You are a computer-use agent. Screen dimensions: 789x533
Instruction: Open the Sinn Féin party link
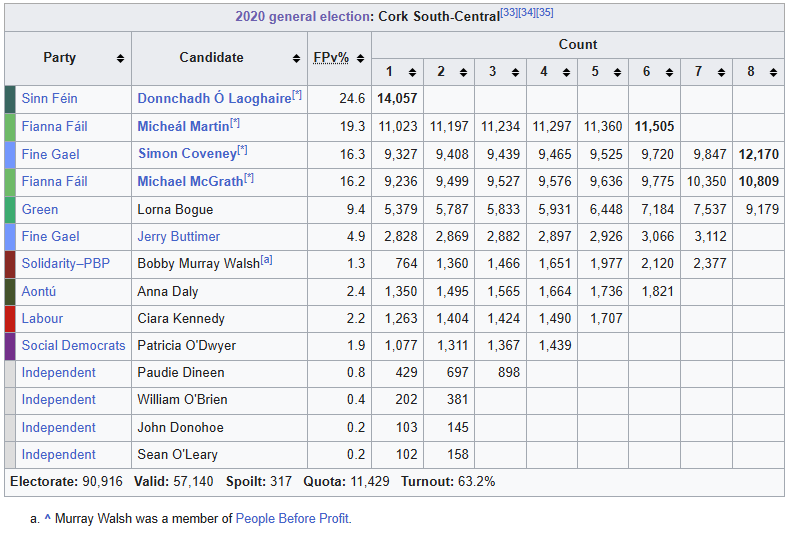49,99
